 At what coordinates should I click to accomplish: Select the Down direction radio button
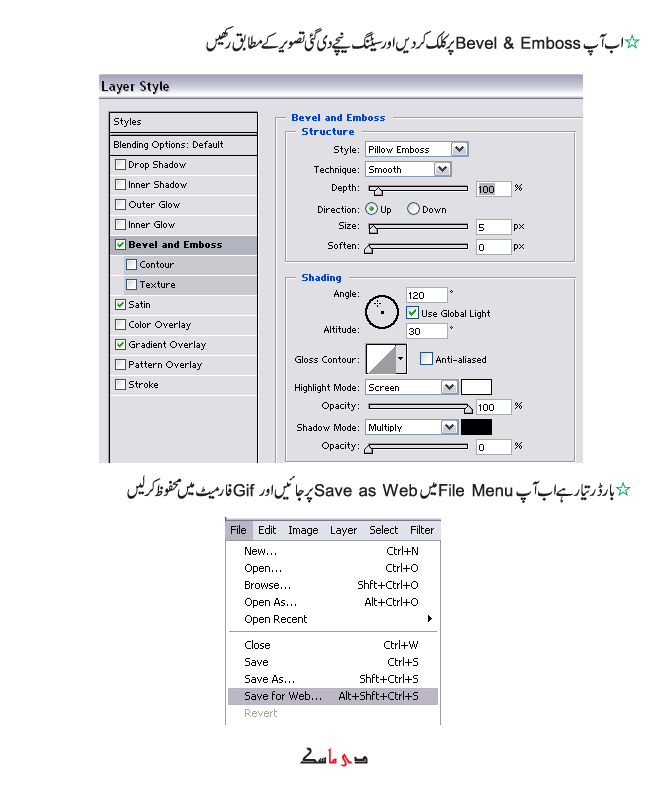point(413,210)
